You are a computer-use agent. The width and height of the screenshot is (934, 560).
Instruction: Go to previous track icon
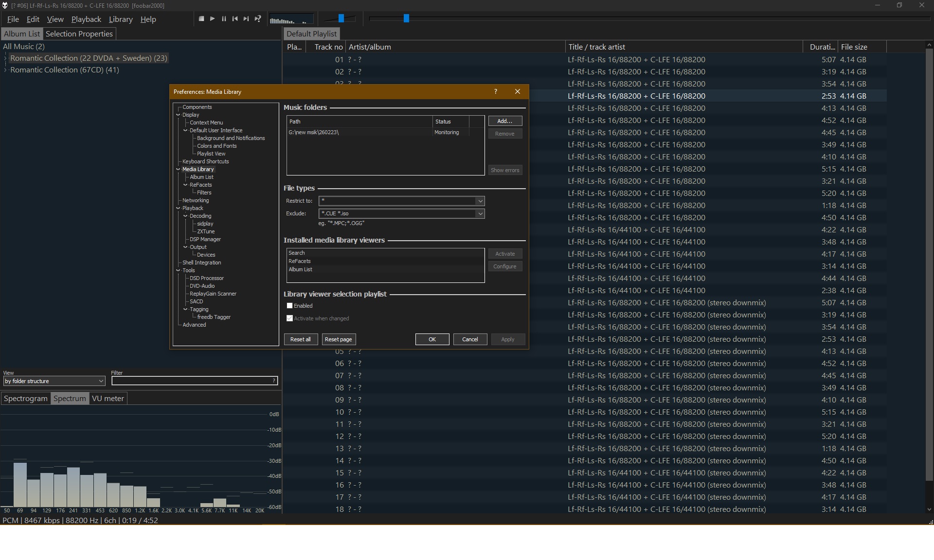235,19
